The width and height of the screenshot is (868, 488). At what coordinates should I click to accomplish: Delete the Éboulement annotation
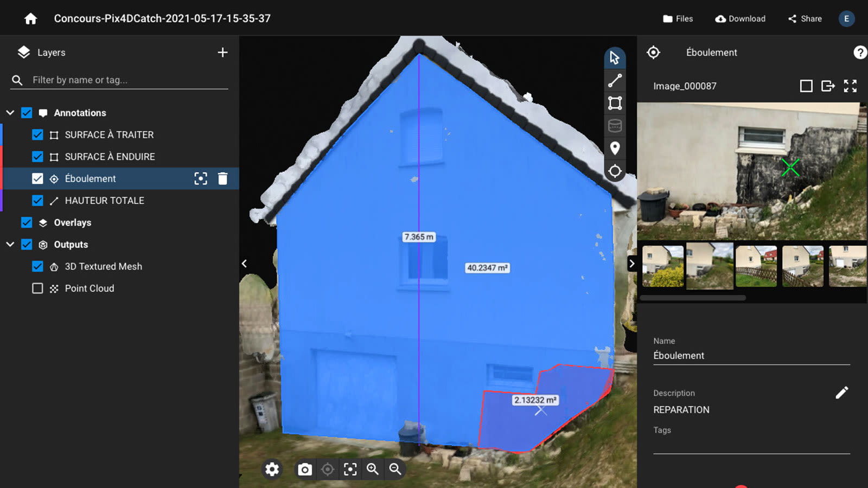pyautogui.click(x=222, y=178)
